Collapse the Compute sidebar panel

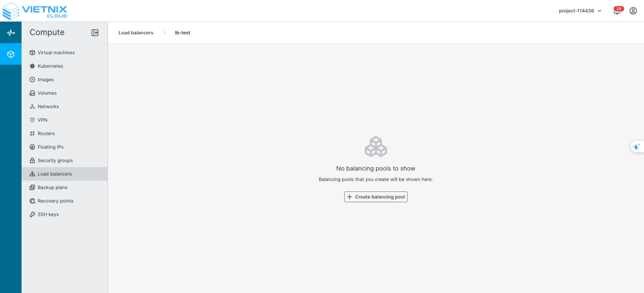[x=95, y=33]
